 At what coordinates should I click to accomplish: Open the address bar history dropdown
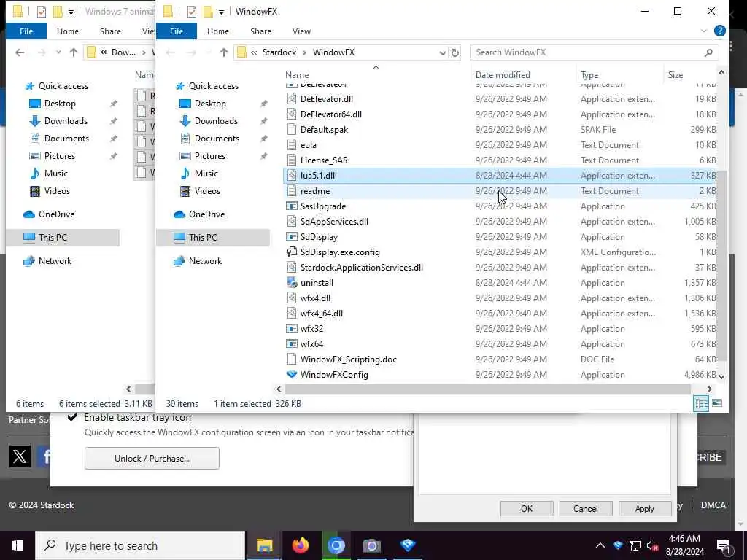pos(442,52)
